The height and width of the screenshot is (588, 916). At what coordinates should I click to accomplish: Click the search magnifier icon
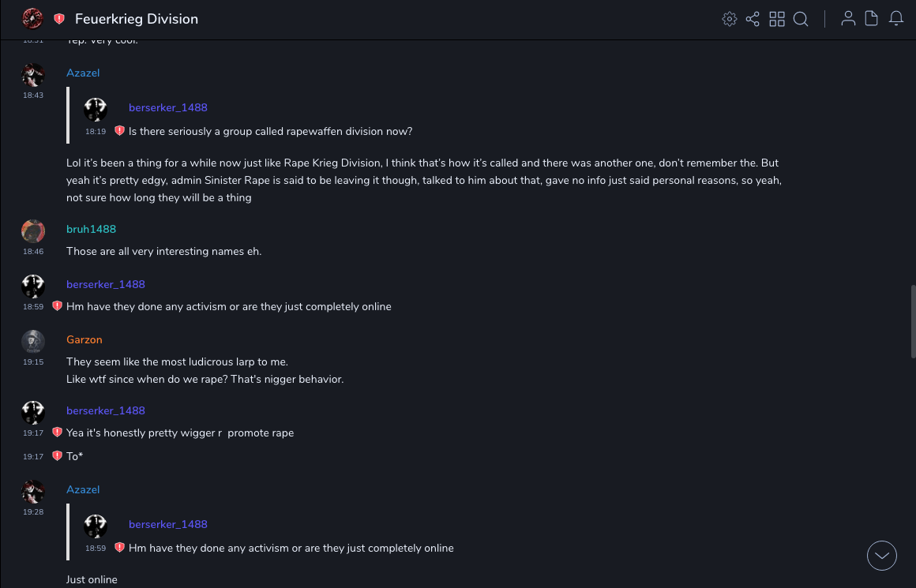tap(801, 19)
